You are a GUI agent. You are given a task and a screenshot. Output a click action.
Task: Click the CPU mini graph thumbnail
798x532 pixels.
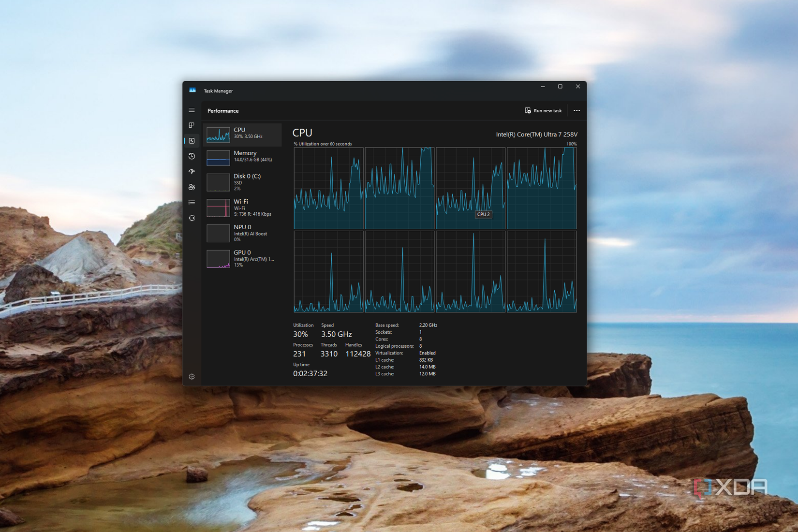(218, 135)
